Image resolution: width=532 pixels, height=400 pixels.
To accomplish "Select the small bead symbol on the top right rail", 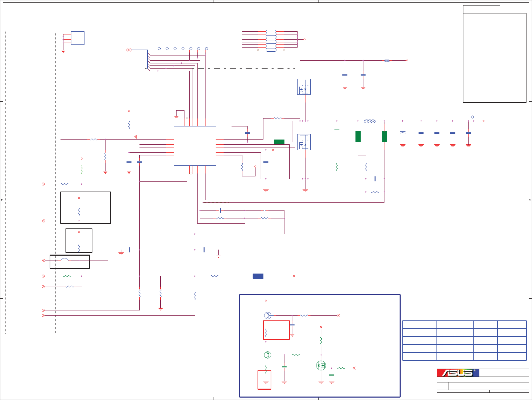I will coord(387,60).
